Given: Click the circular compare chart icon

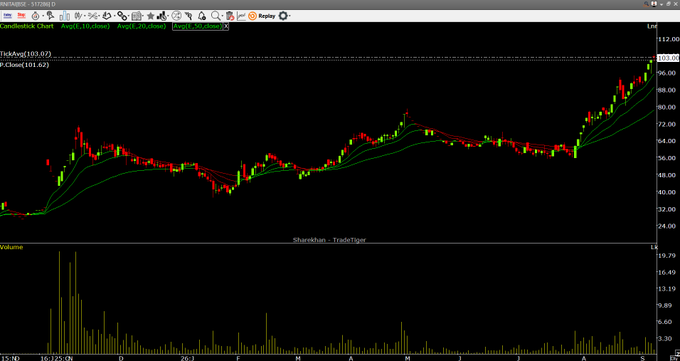Looking at the screenshot, I should [177, 16].
